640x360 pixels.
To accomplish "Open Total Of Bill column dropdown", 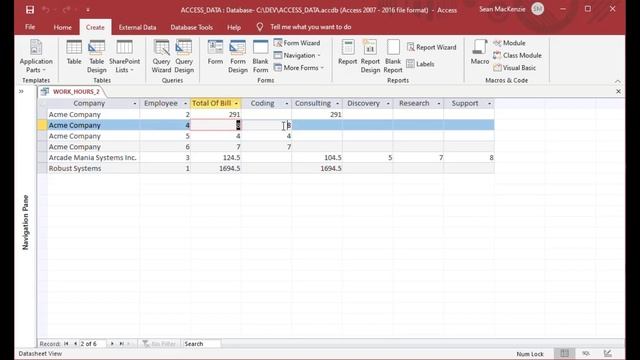I will pyautogui.click(x=236, y=104).
